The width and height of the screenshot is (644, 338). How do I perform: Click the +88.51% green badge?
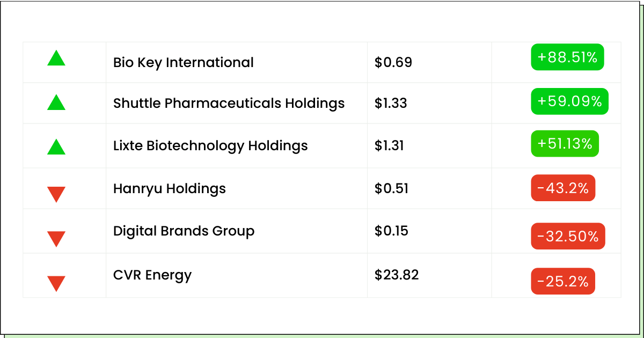[x=568, y=57]
